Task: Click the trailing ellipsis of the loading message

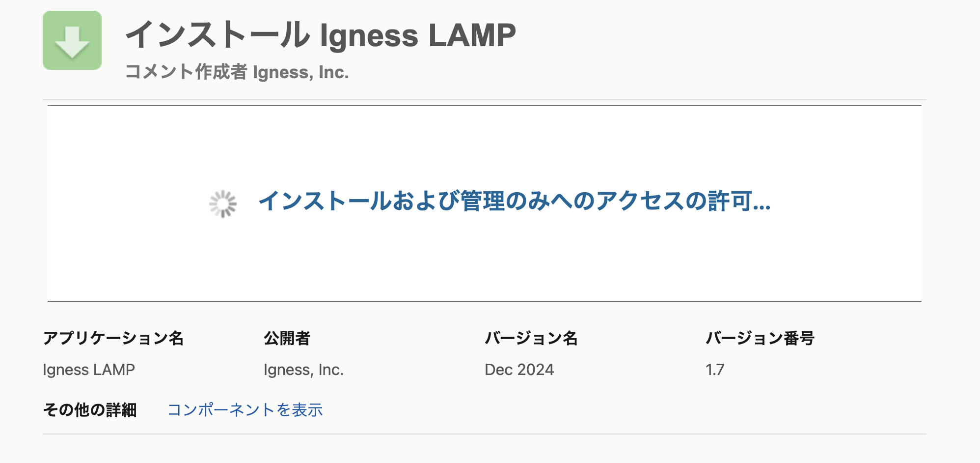Action: (762, 206)
